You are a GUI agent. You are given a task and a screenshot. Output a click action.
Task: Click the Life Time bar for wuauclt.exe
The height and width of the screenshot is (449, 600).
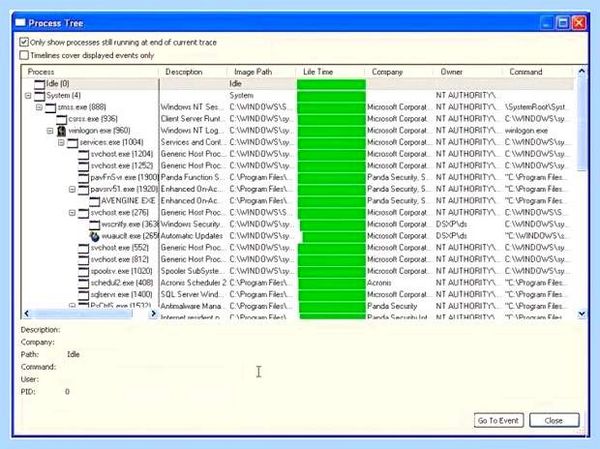334,236
